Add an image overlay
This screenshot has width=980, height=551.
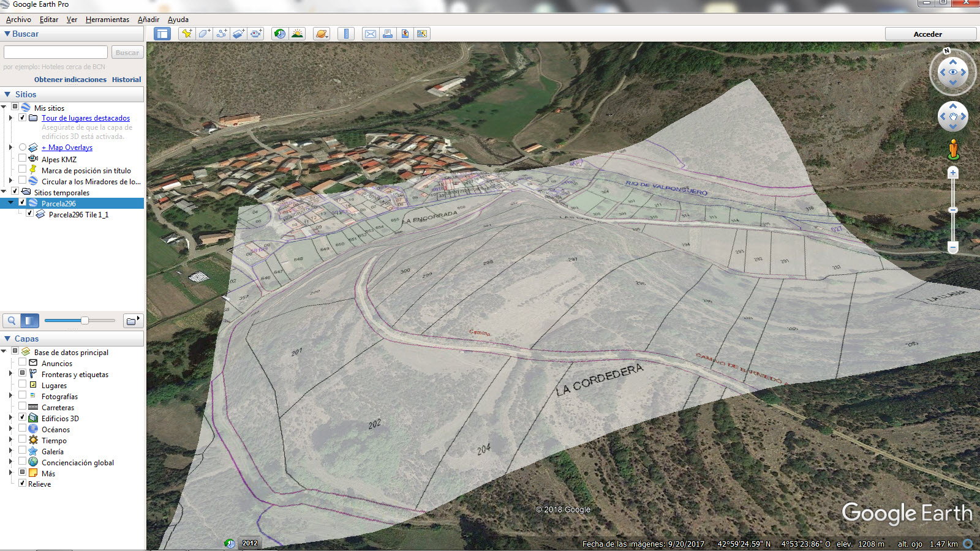tap(238, 34)
